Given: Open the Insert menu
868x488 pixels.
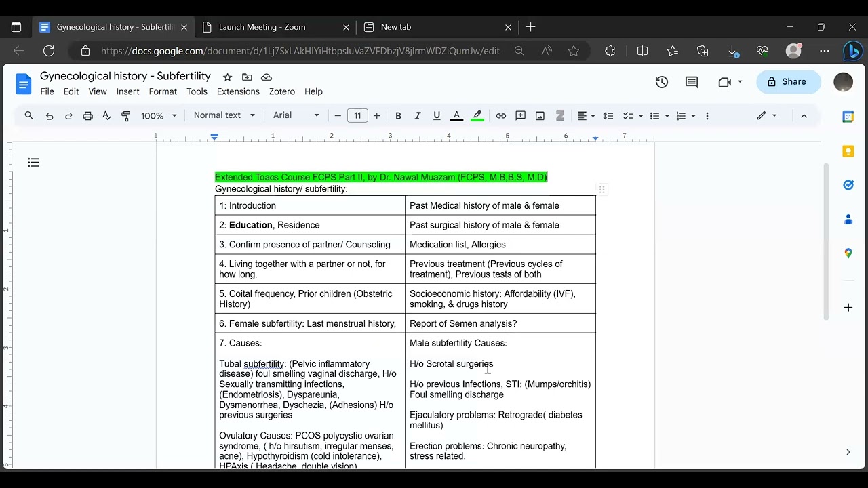Looking at the screenshot, I should pyautogui.click(x=127, y=91).
